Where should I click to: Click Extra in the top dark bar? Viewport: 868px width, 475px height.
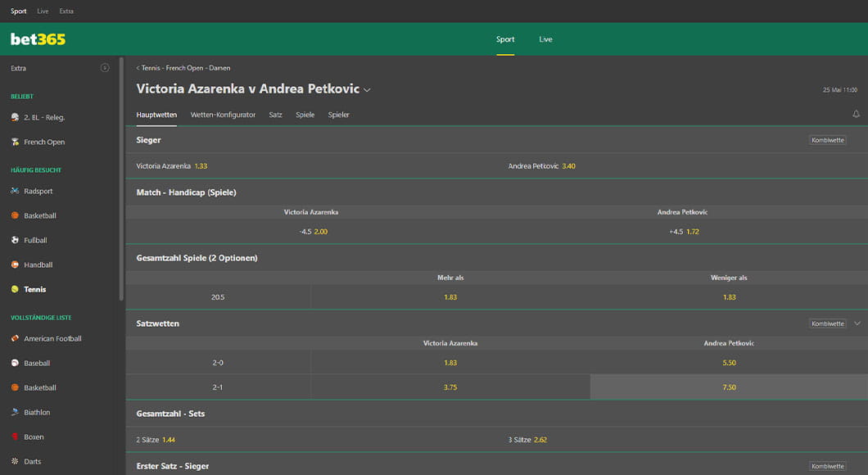(66, 11)
